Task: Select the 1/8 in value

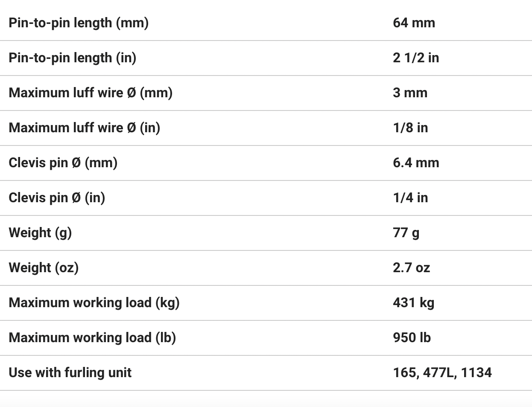Action: (x=410, y=128)
